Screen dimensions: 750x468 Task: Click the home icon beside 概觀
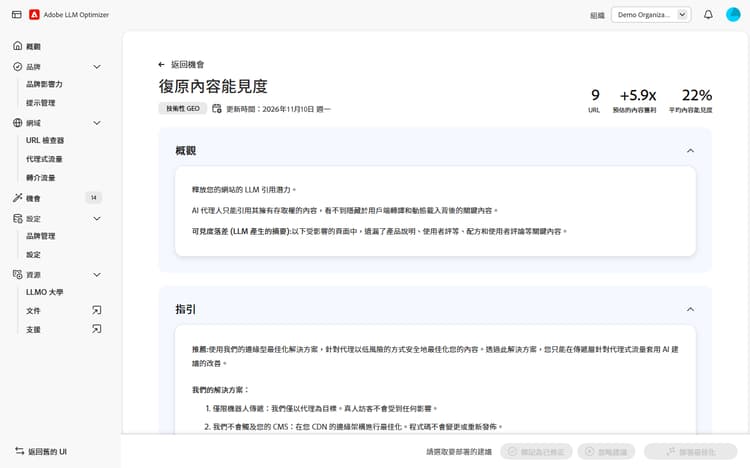pos(18,45)
